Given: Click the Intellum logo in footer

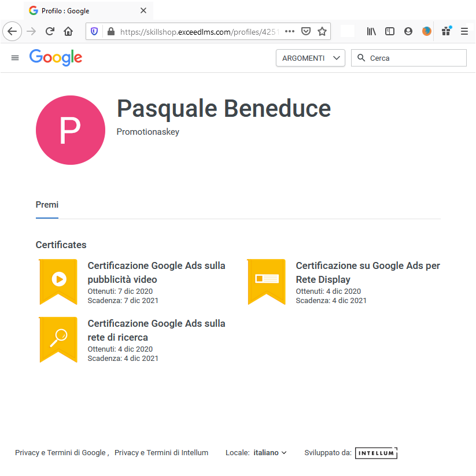Looking at the screenshot, I should (376, 453).
